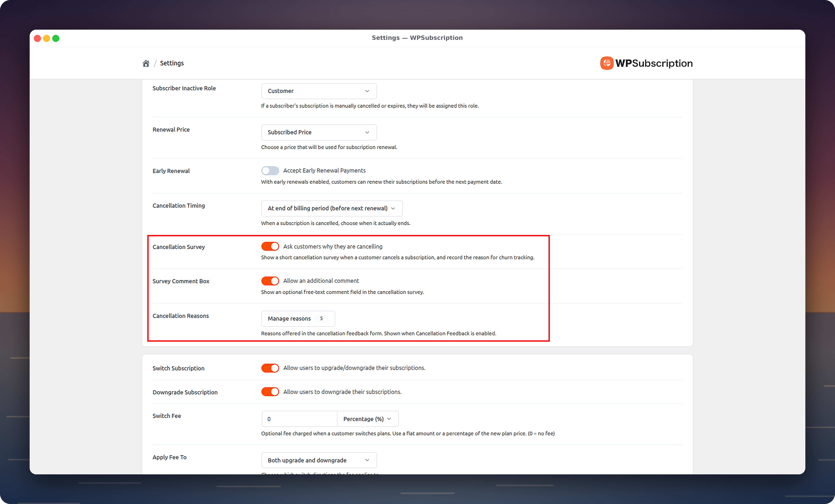
Task: Toggle the Downgrade Subscription switch
Action: pos(270,392)
